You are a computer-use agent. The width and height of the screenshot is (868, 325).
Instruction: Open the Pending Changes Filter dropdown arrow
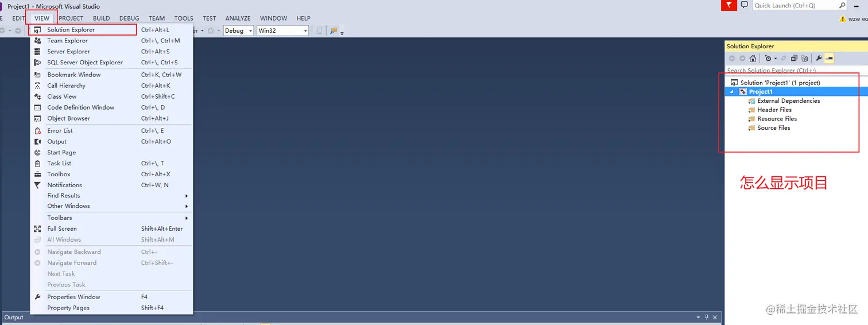click(x=776, y=58)
